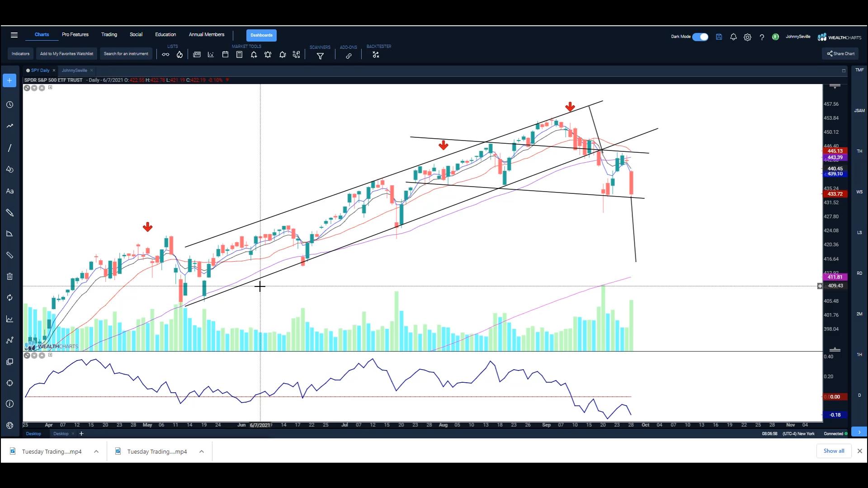
Task: Click the Dashboards button
Action: pos(261,35)
